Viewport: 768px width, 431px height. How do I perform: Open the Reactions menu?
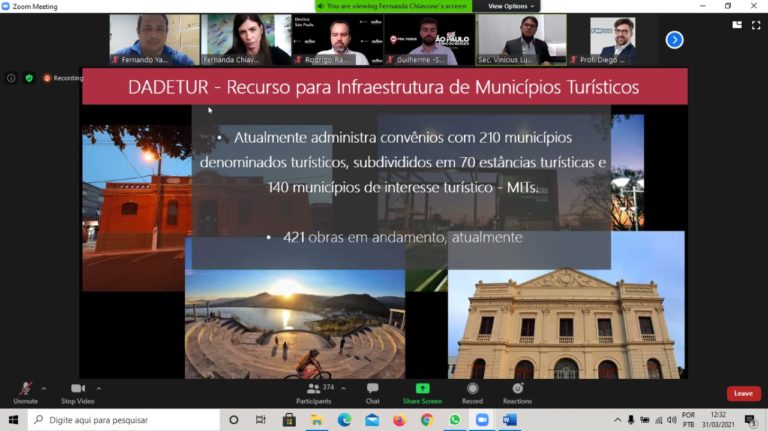(x=517, y=392)
